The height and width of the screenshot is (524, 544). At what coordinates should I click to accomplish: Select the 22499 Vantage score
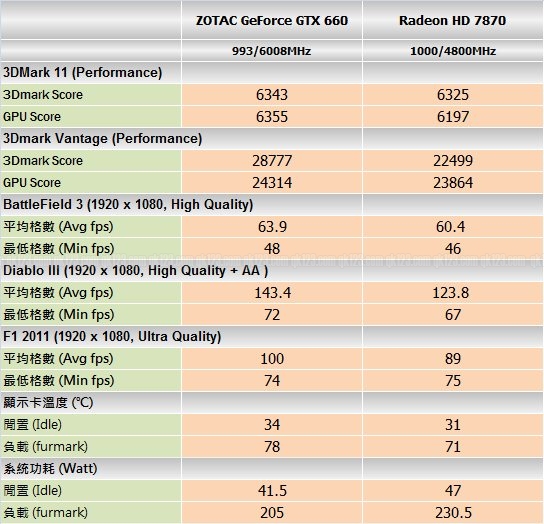pyautogui.click(x=453, y=161)
